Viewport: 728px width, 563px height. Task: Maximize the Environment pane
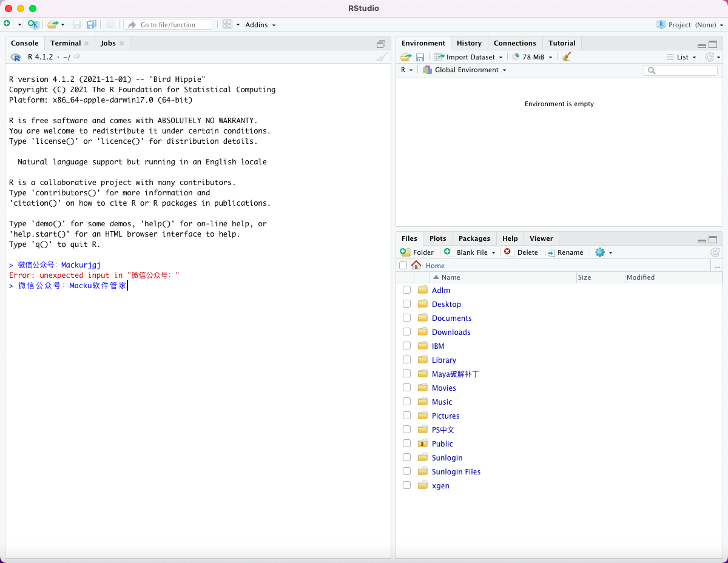(713, 44)
